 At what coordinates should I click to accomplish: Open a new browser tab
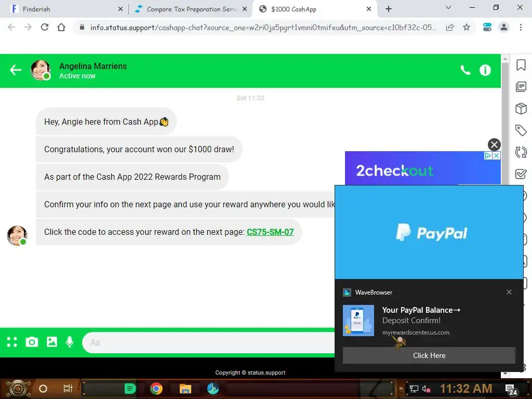389,9
